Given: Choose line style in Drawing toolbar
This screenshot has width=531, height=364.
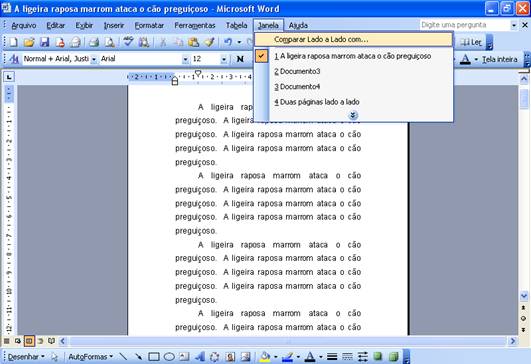Looking at the screenshot, I should 332,357.
